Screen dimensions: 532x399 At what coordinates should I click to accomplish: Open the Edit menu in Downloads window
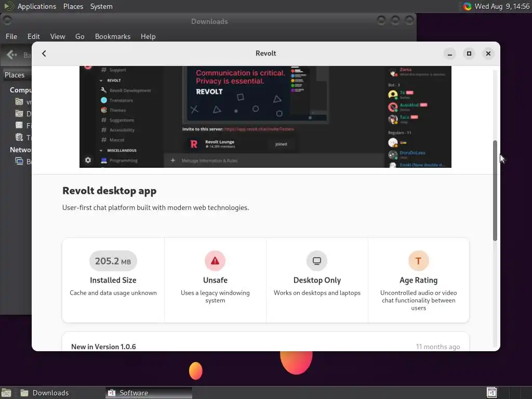(x=34, y=36)
